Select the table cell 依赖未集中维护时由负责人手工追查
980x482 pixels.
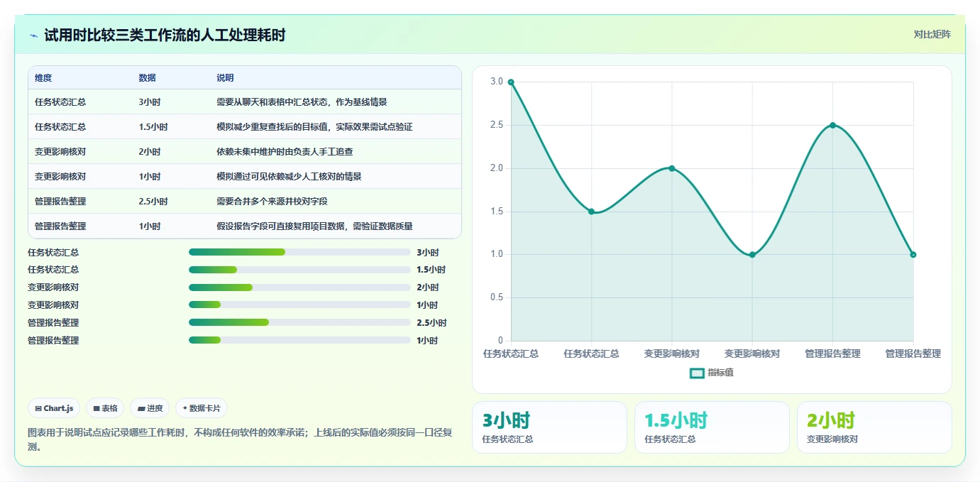285,152
